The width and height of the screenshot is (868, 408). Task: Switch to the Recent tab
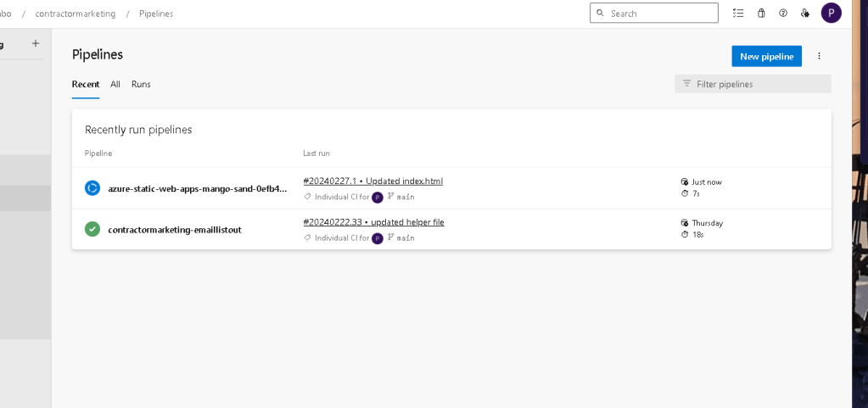coord(86,84)
